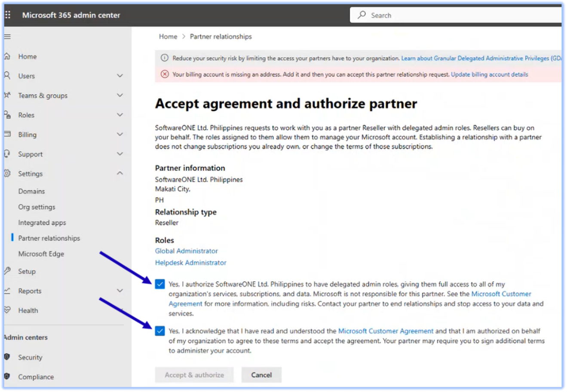Open the Global Administrator role link

tap(186, 251)
